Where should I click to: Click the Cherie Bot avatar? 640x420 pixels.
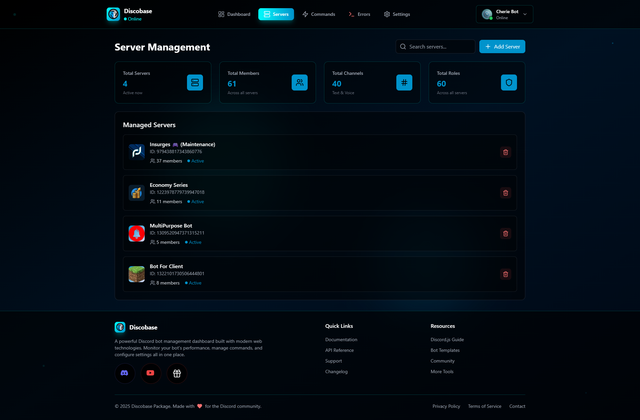487,14
